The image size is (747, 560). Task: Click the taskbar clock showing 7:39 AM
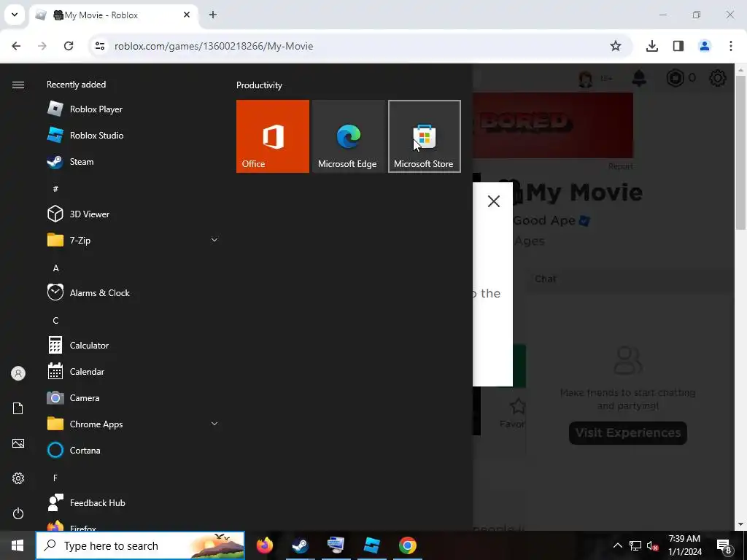[684, 545]
